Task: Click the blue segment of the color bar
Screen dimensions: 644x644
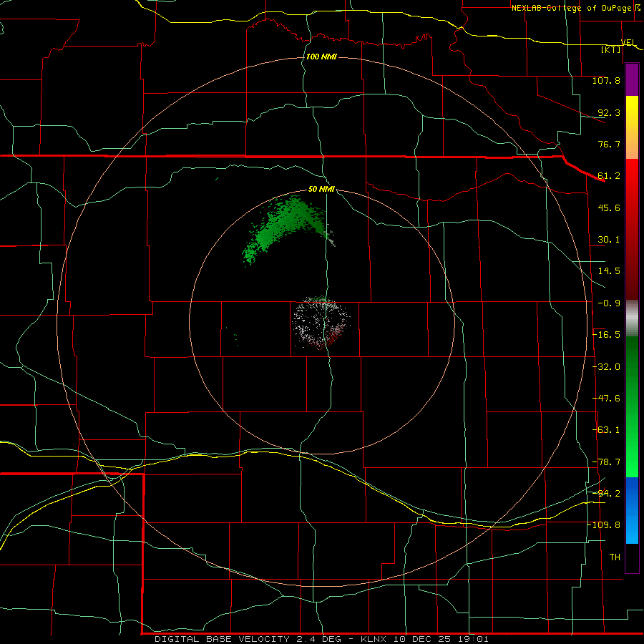Action: [x=632, y=510]
